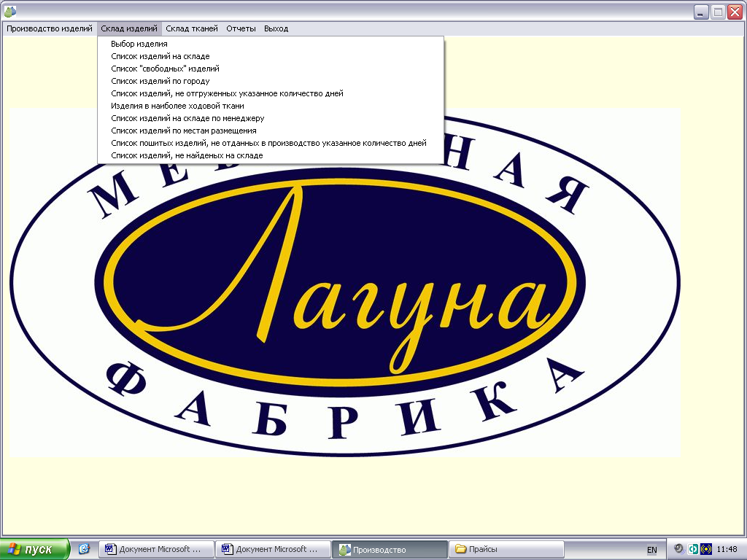The height and width of the screenshot is (560, 747).
Task: Minimize the application window
Action: click(x=700, y=12)
